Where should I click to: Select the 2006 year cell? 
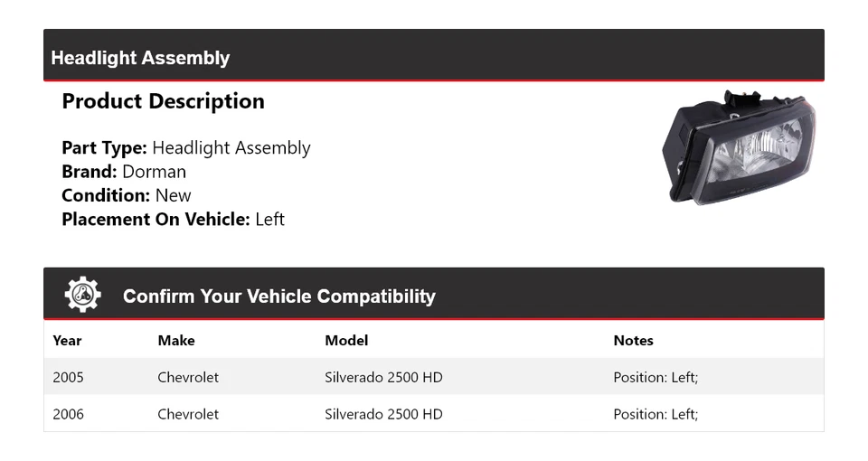coord(68,414)
